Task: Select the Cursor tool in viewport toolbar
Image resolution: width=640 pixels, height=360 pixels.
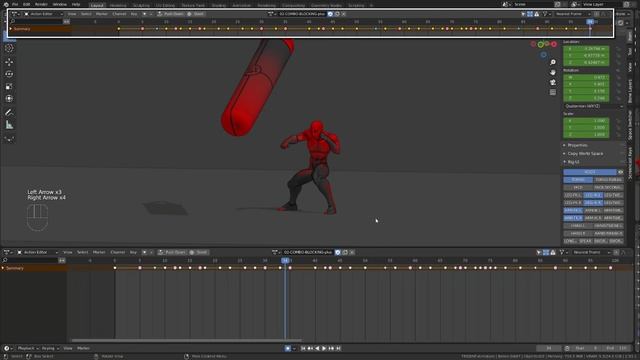Action: tap(9, 48)
